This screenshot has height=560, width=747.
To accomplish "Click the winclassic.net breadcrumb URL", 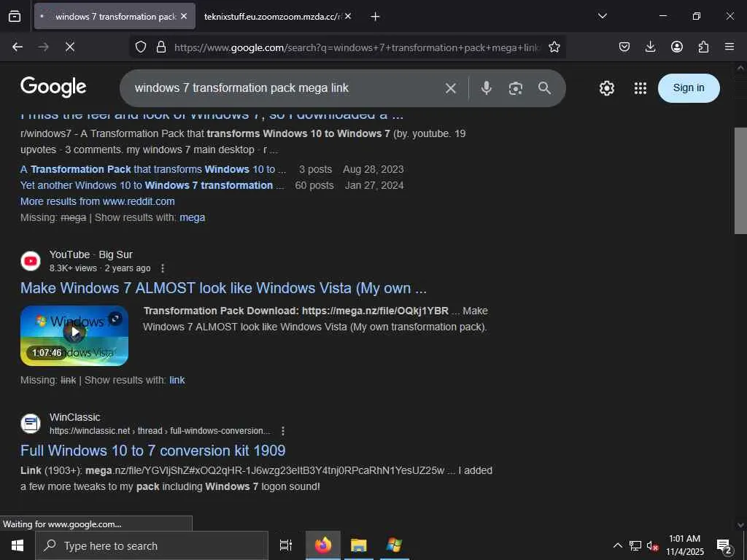I will [160, 431].
